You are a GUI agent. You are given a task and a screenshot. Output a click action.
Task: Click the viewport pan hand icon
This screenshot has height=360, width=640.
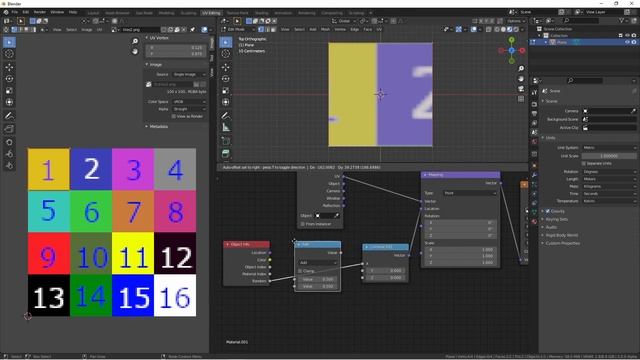tap(521, 78)
